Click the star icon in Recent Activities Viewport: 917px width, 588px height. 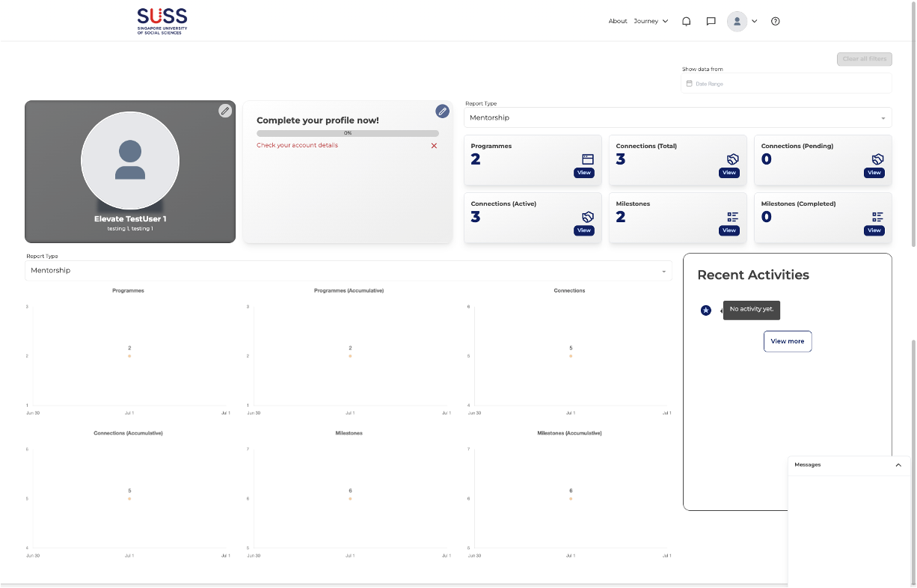[x=705, y=310]
